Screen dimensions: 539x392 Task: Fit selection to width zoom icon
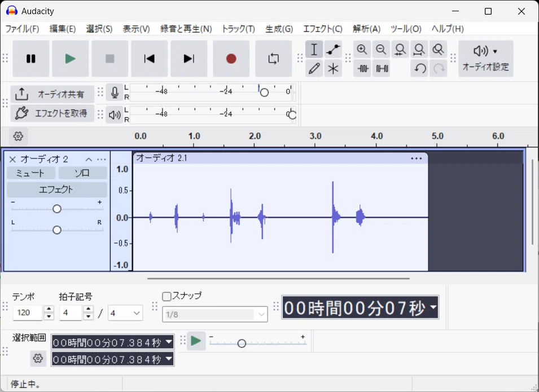point(400,50)
